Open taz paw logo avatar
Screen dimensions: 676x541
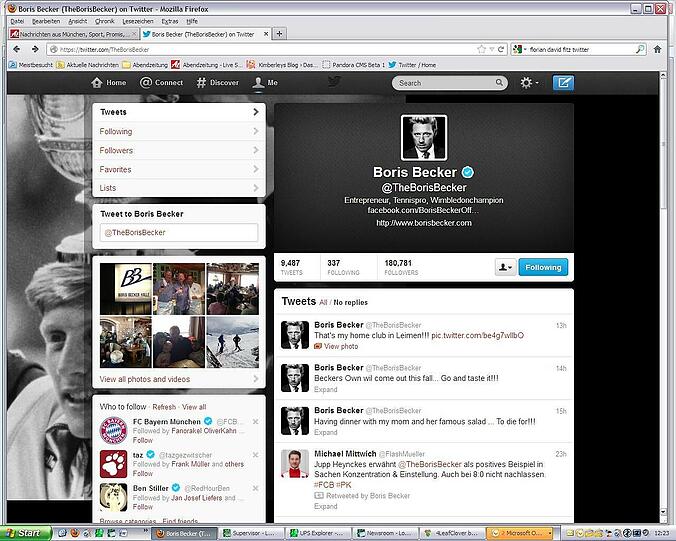point(113,464)
